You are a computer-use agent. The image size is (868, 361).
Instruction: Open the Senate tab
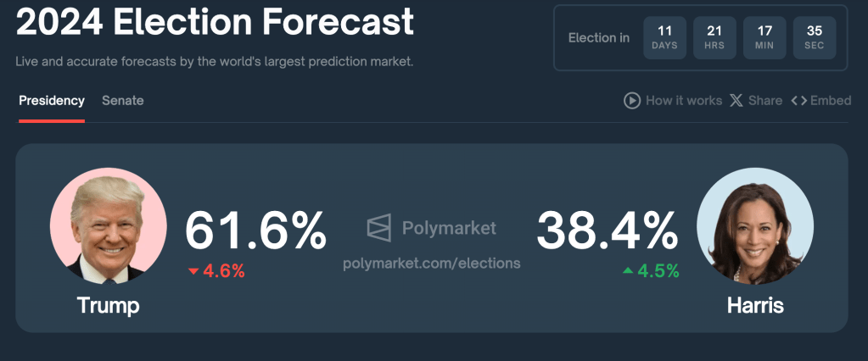point(123,101)
